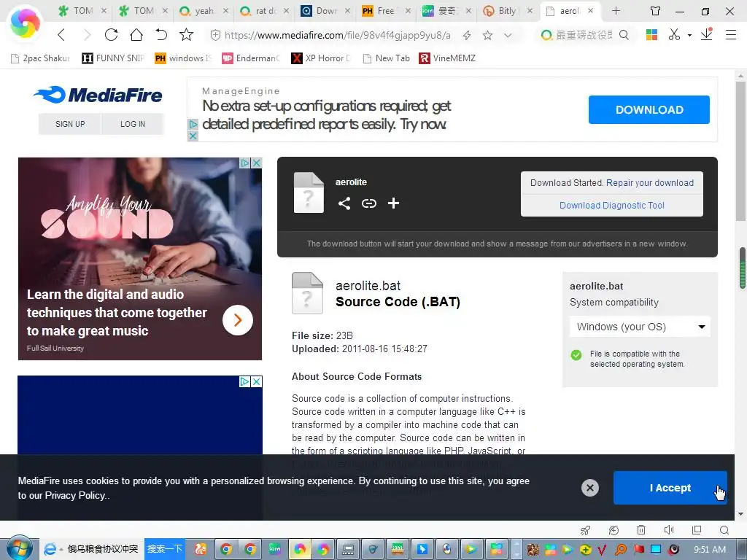Open the FUNNY SNIP bookmark
The image size is (747, 560).
(113, 58)
